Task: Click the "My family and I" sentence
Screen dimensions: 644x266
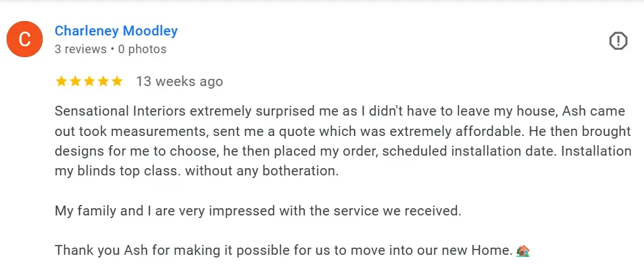Action: click(258, 211)
